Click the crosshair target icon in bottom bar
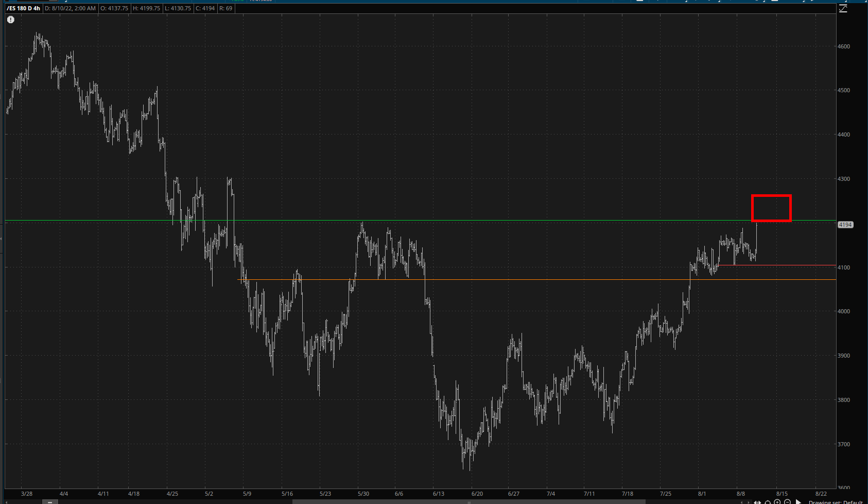The image size is (868, 504). 768,502
